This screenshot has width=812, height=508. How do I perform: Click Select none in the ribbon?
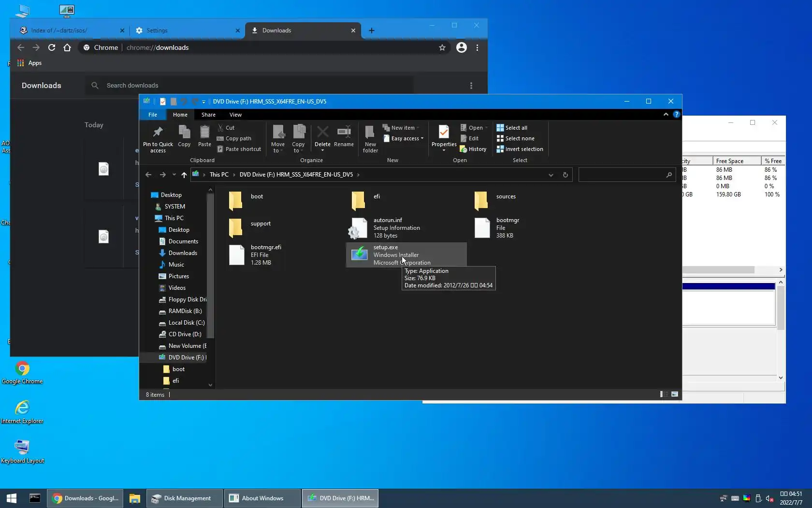pos(515,138)
